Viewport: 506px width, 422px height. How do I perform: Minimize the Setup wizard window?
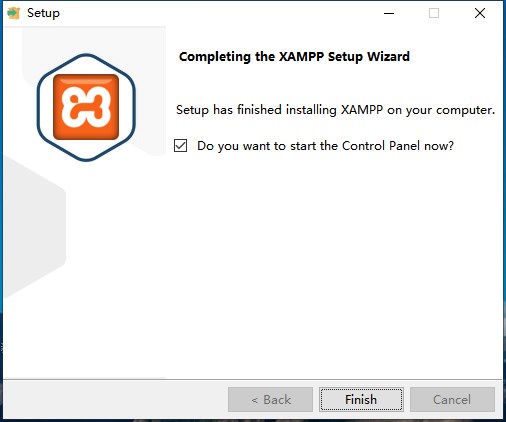coord(389,13)
